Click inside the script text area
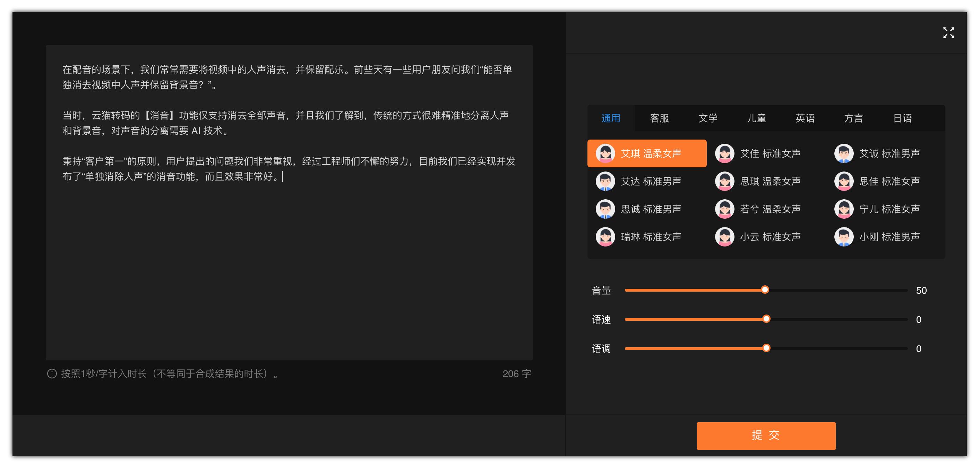 289,267
